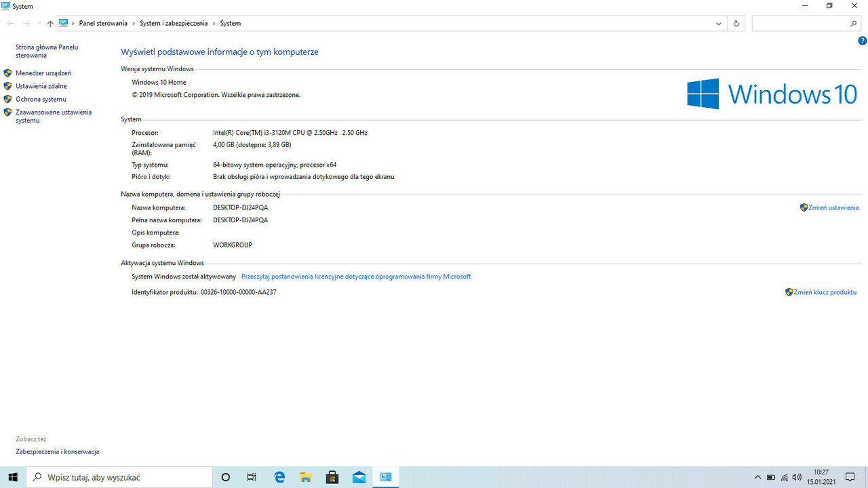Refresh the System page
The height and width of the screenshot is (488, 868).
(x=736, y=23)
